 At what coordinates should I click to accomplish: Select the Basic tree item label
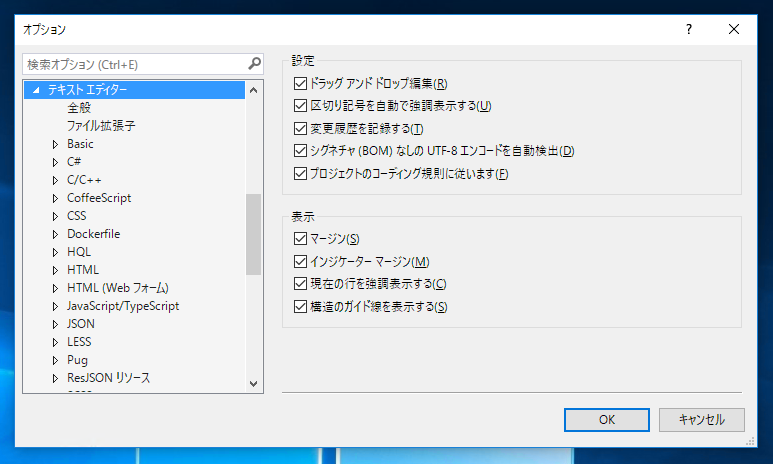point(80,144)
